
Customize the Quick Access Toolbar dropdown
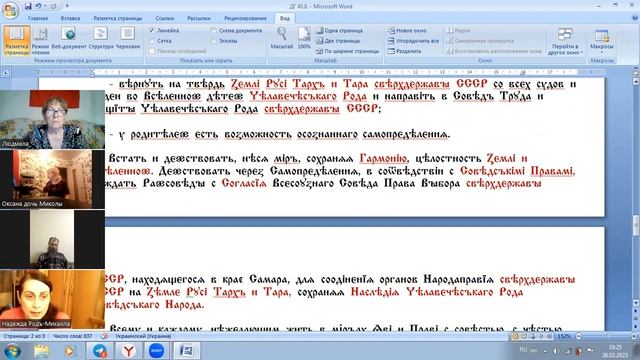(67, 6)
